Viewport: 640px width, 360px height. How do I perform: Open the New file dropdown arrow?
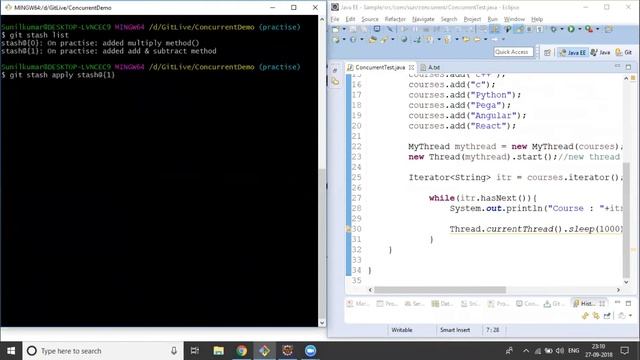pos(344,29)
